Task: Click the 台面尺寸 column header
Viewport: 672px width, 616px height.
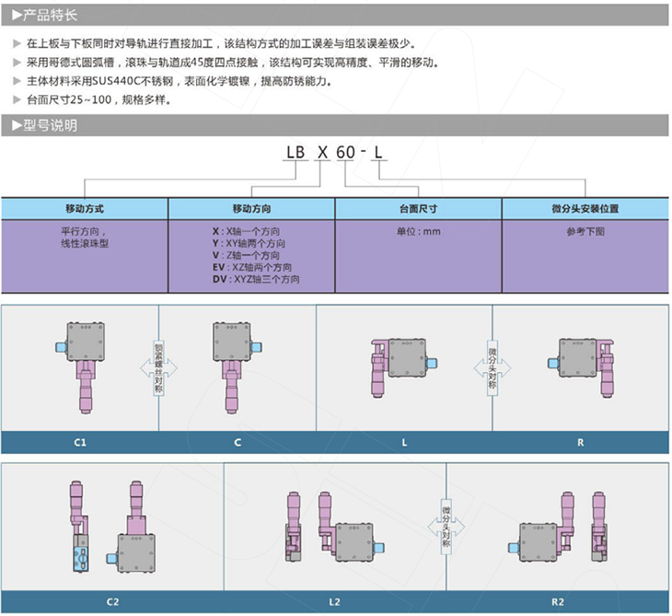Action: coord(417,209)
